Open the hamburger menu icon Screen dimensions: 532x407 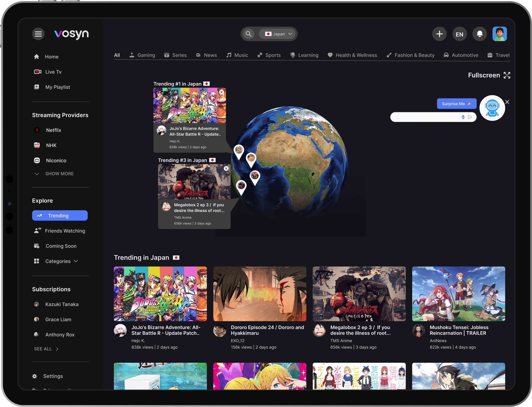pos(38,34)
